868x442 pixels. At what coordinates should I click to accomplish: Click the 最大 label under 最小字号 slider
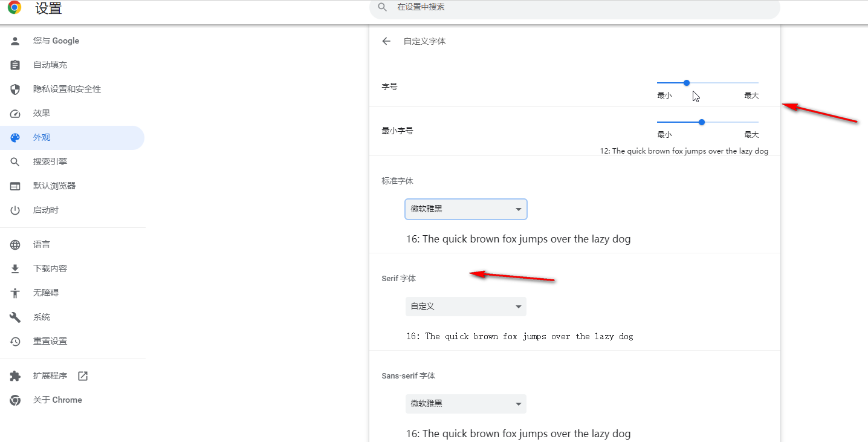tap(751, 135)
